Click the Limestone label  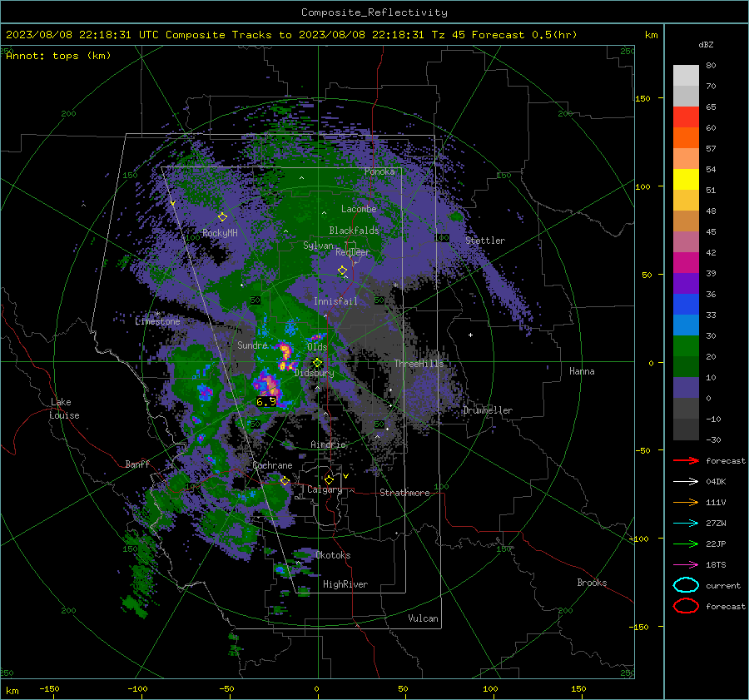(157, 321)
